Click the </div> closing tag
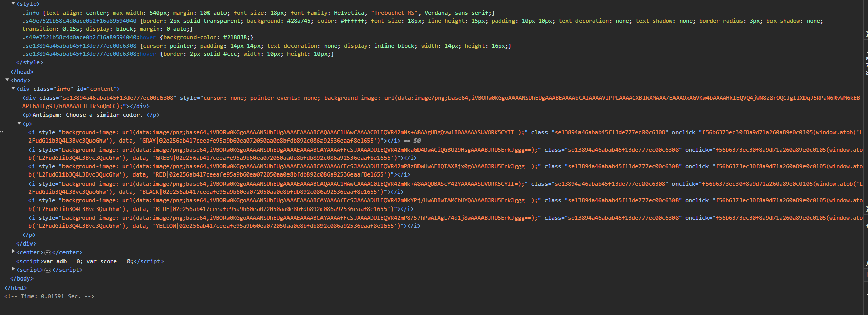This screenshot has width=868, height=315. pyautogui.click(x=26, y=243)
